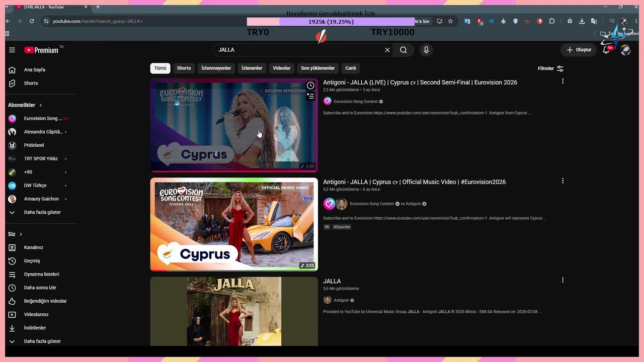Select the İzlenmeyenler filter chip
The image size is (644, 362).
tap(216, 68)
